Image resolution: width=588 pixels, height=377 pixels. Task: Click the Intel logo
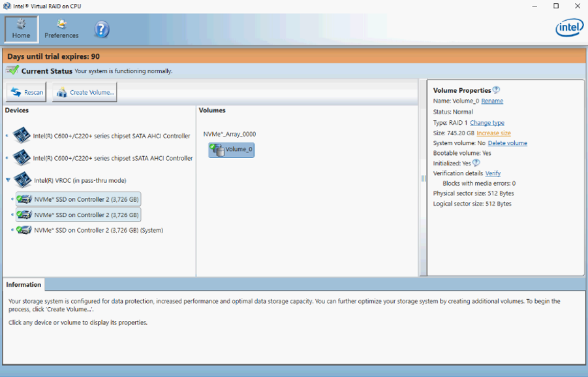click(569, 28)
